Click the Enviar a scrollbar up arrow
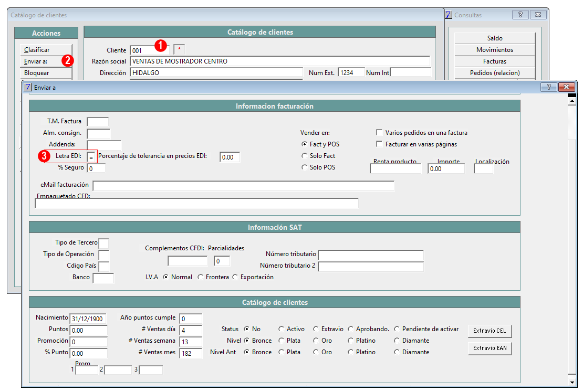 572,101
